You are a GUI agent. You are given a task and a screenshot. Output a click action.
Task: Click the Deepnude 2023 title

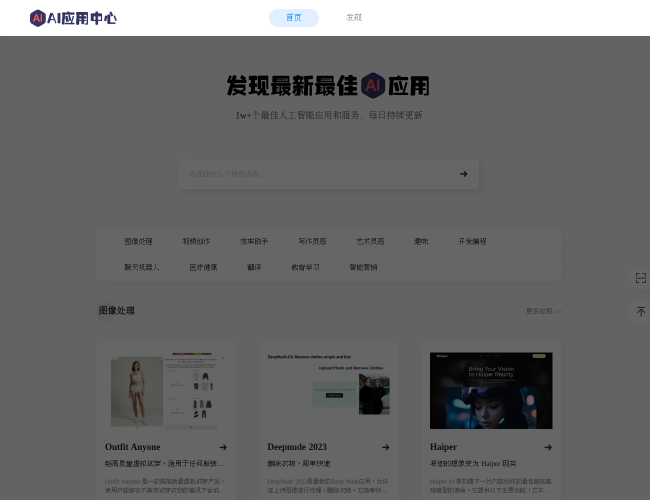(297, 447)
